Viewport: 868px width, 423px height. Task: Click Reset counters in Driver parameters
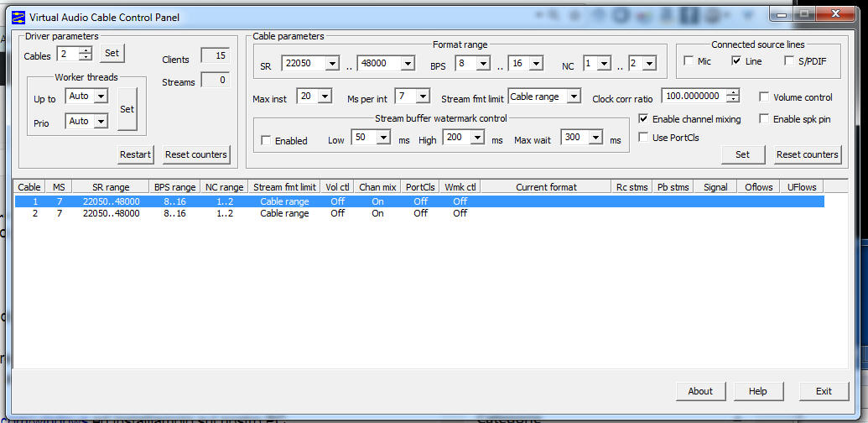(x=196, y=154)
